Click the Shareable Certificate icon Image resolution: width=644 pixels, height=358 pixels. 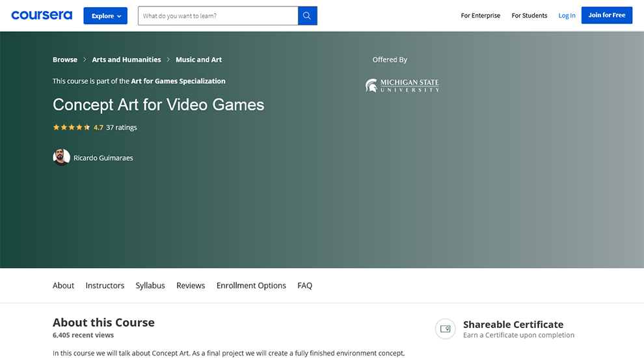pyautogui.click(x=445, y=329)
